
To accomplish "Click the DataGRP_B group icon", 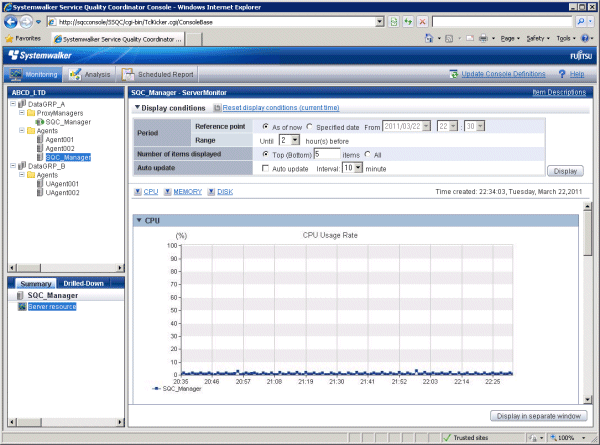I will 22,166.
